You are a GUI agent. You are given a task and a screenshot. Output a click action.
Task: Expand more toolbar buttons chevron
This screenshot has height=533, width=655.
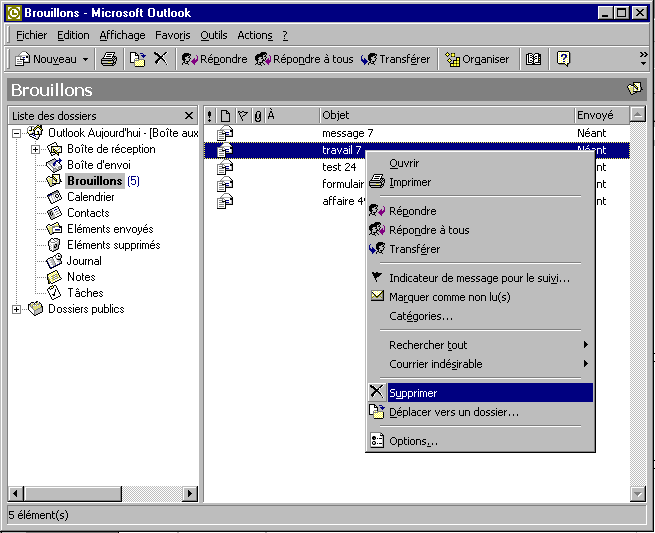pos(643,59)
